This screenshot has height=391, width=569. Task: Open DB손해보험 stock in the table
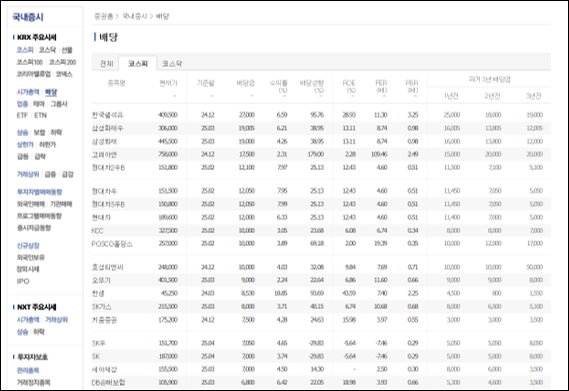(109, 383)
